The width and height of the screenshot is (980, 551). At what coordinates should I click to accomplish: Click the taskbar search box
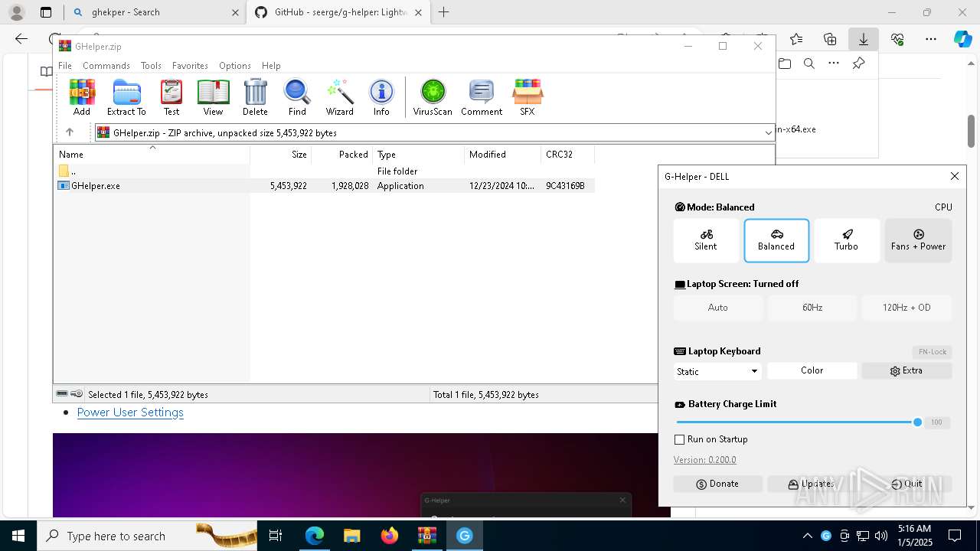point(147,536)
